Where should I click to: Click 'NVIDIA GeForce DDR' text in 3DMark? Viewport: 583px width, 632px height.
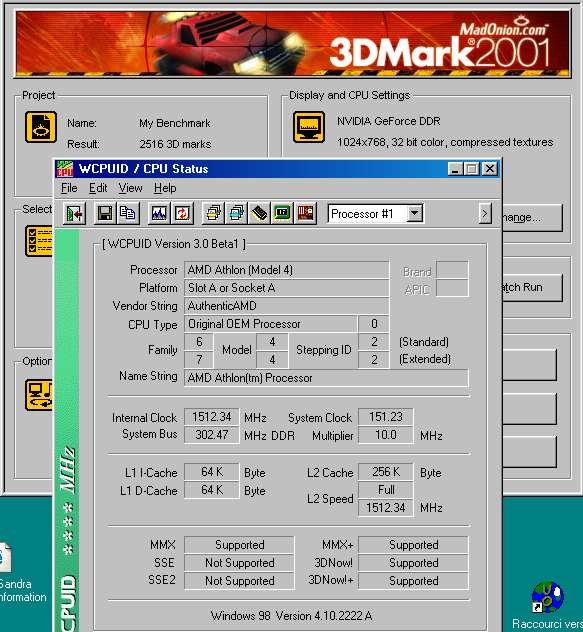[389, 121]
